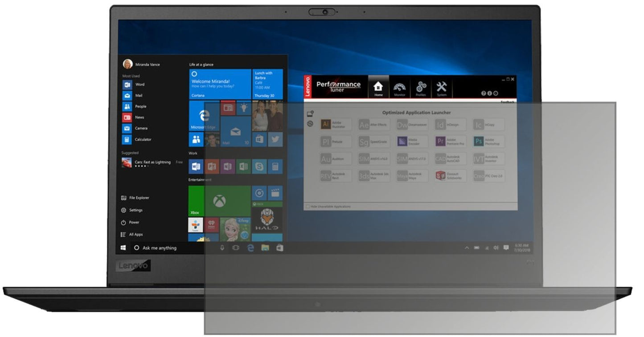Open the Word tile under Work
The image size is (644, 337).
(x=196, y=166)
